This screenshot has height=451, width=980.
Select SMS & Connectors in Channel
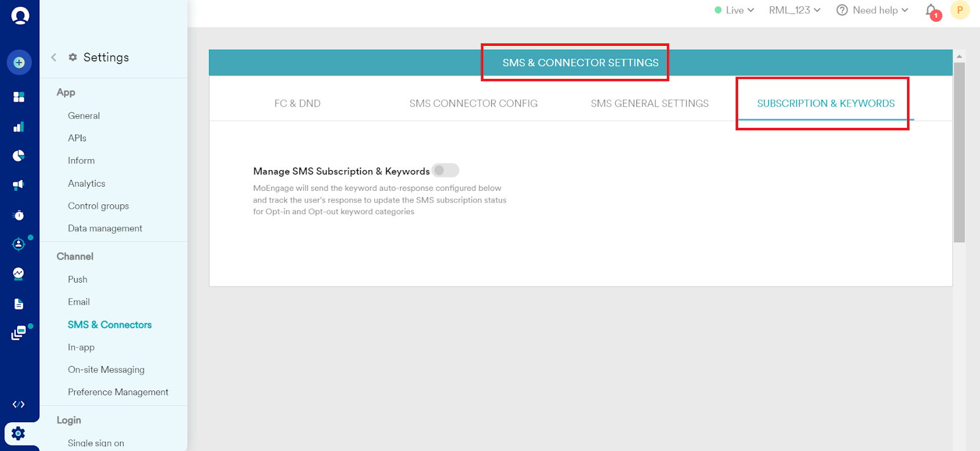tap(110, 325)
